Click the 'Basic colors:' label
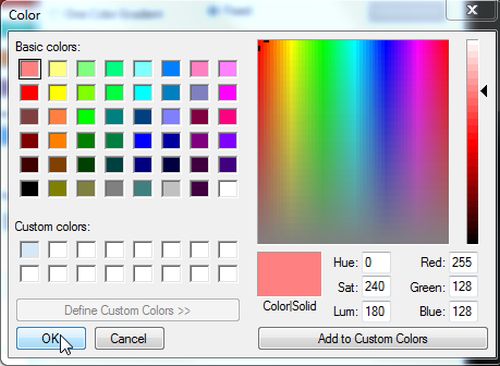 point(48,47)
